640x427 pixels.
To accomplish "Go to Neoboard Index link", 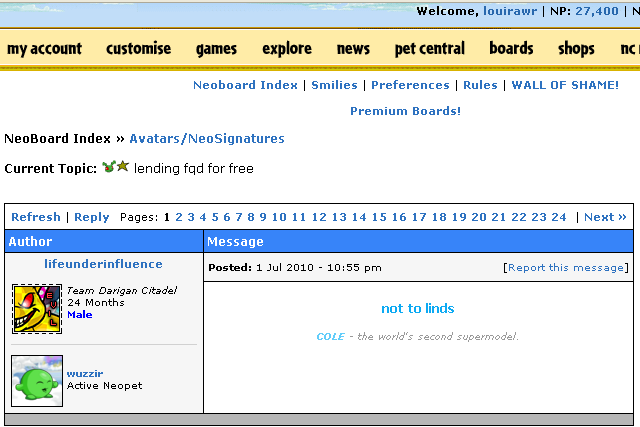I will [x=245, y=85].
